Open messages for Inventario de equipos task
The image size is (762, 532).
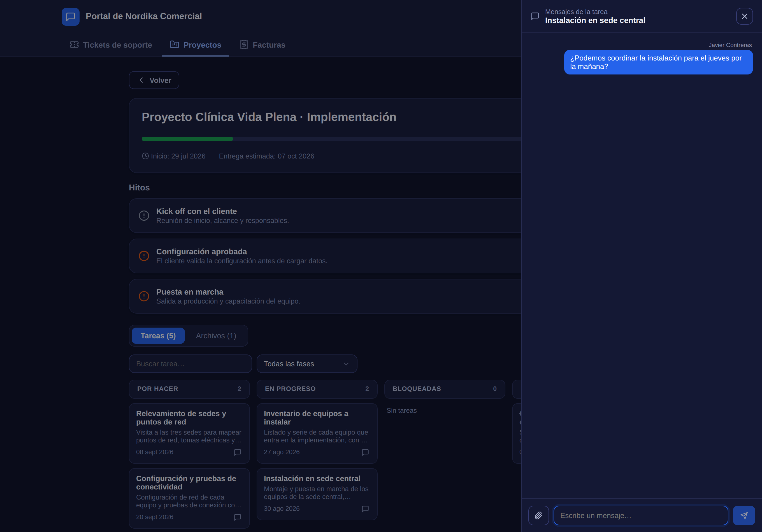click(365, 452)
